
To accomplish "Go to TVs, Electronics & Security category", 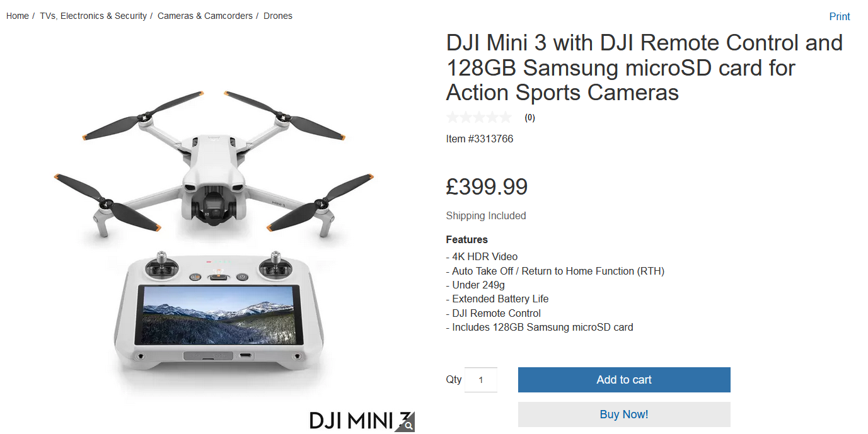I will (x=93, y=16).
